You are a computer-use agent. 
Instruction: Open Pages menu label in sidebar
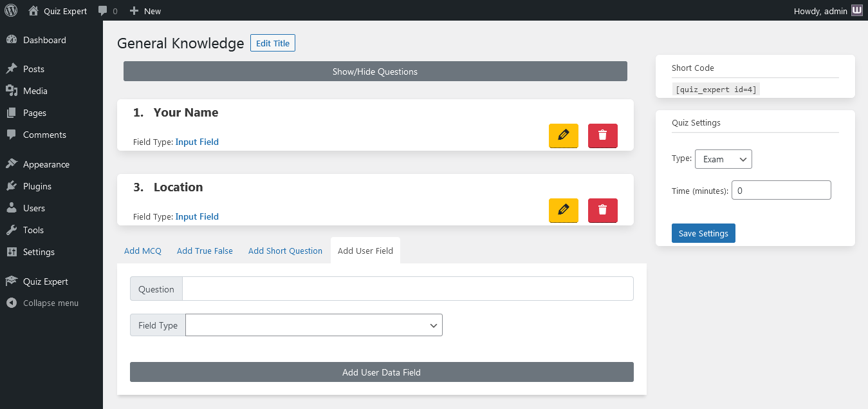(x=35, y=113)
